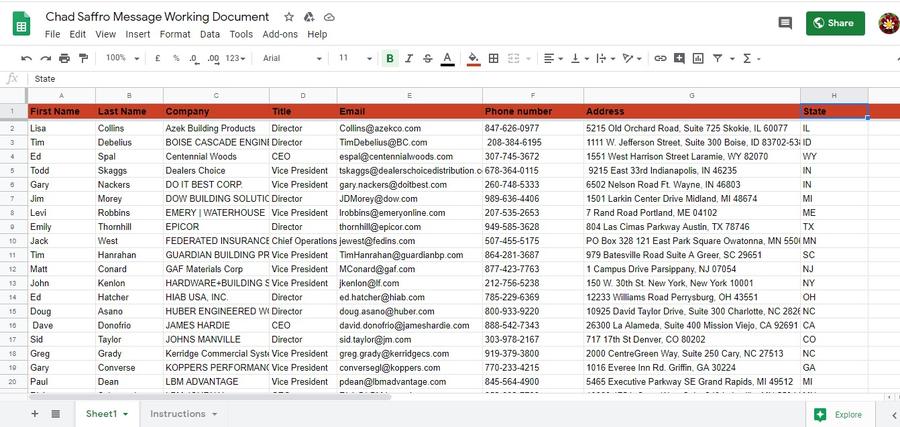Open the Insert menu
Image resolution: width=900 pixels, height=427 pixels.
138,34
